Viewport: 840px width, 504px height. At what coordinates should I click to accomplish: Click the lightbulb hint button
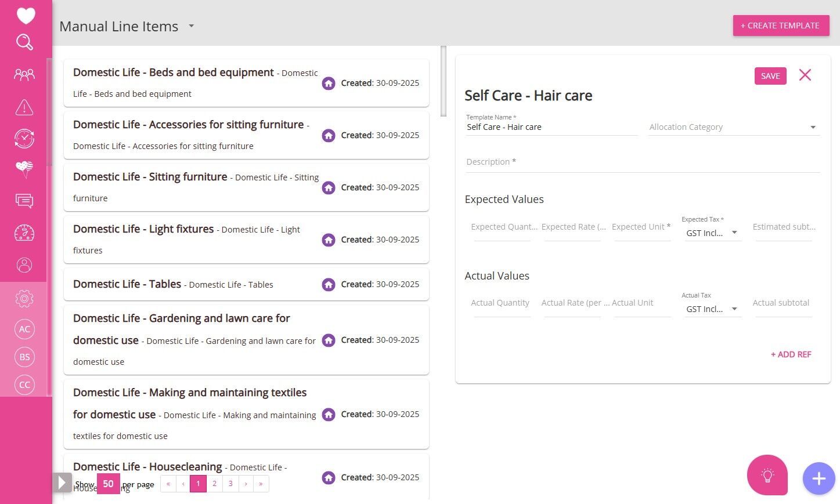tap(767, 475)
